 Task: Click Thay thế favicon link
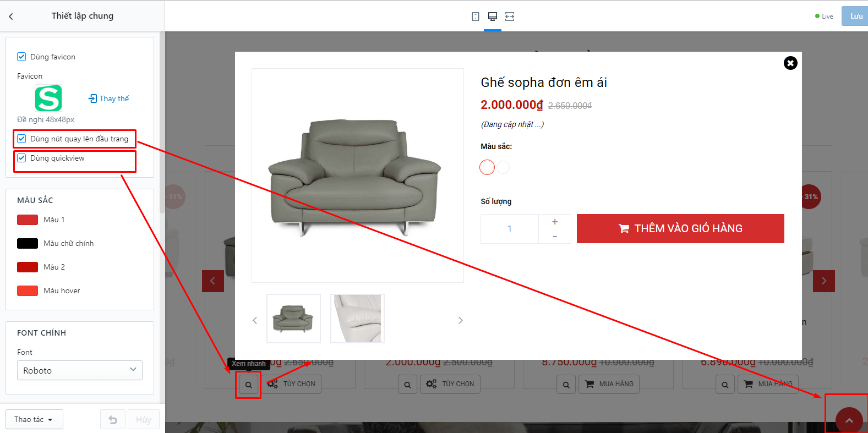point(109,98)
